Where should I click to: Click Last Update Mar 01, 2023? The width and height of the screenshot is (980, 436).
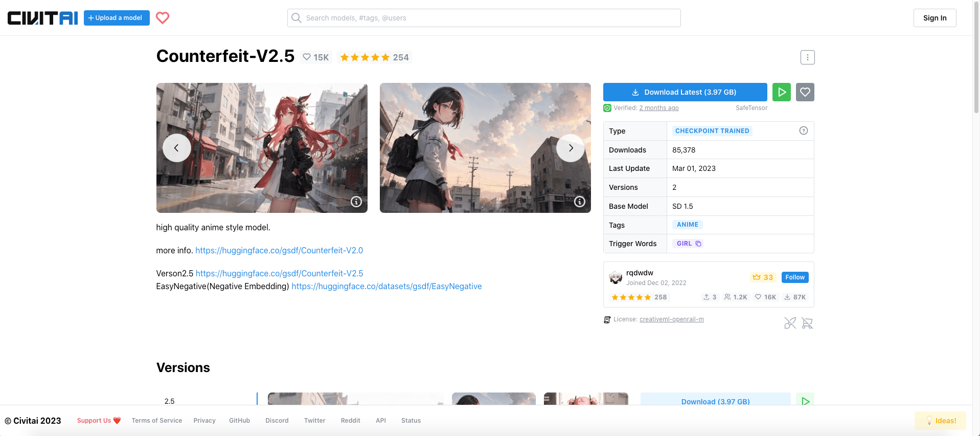[x=694, y=168]
